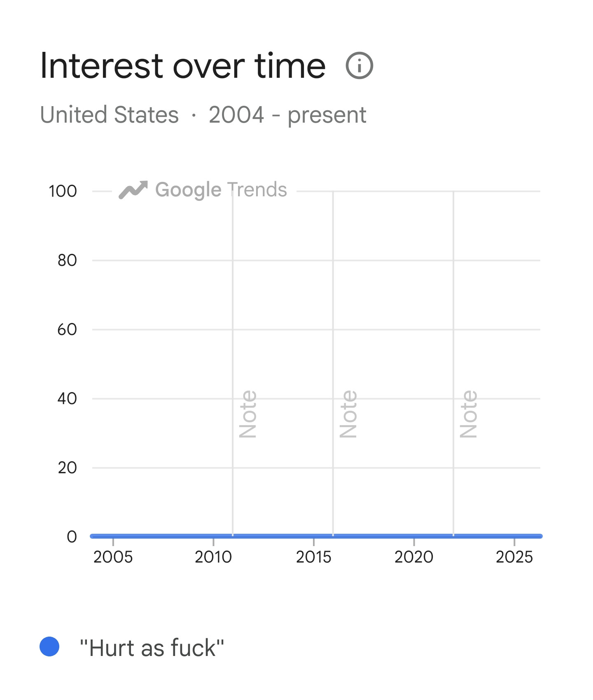Open the Note marker near 2011
This screenshot has height=700, width=593.
click(x=248, y=414)
